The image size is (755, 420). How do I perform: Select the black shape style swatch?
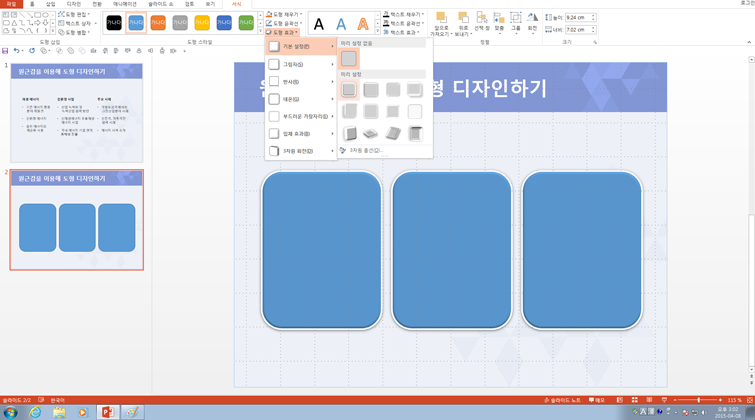(x=114, y=23)
